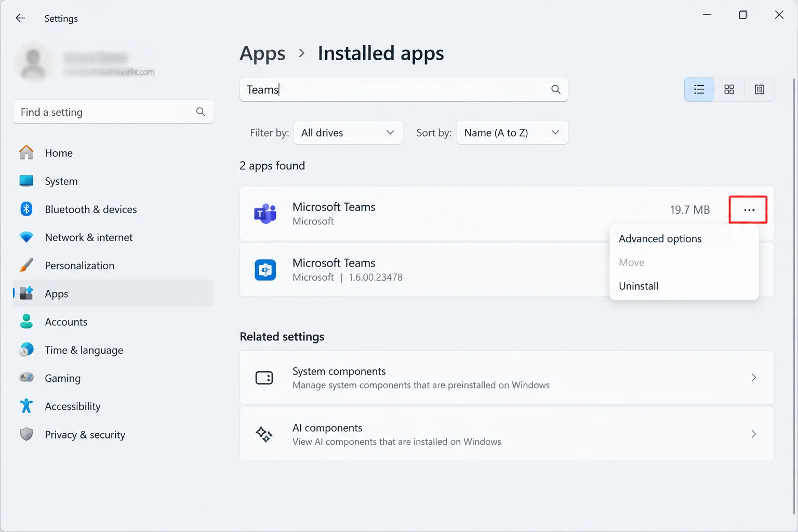Click the Apps breadcrumb link
This screenshot has height=532, width=798.
(262, 53)
